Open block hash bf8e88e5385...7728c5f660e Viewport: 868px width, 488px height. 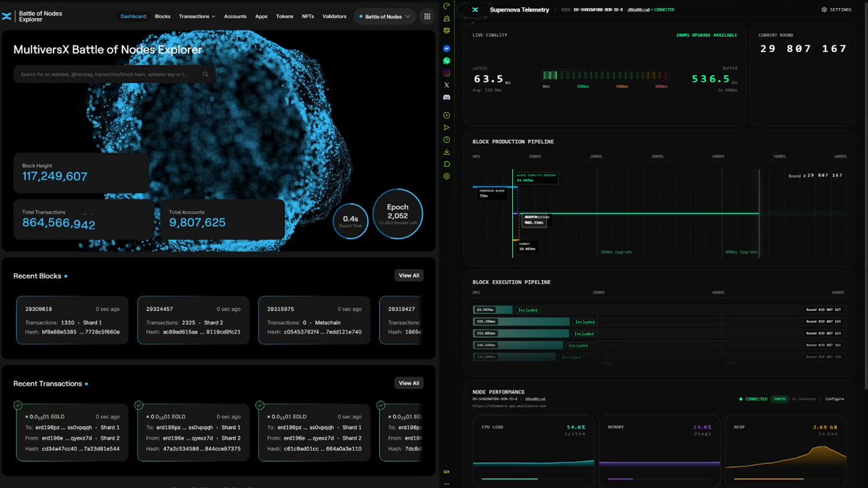81,332
